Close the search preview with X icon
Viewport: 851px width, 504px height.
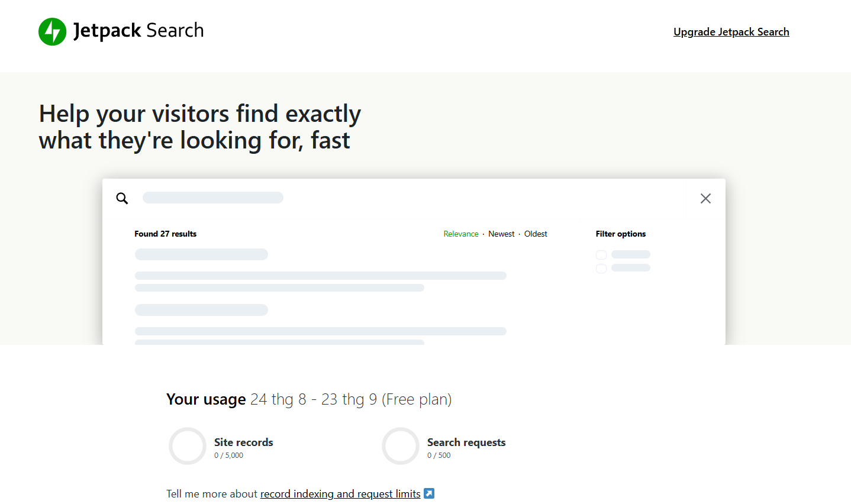click(x=705, y=198)
